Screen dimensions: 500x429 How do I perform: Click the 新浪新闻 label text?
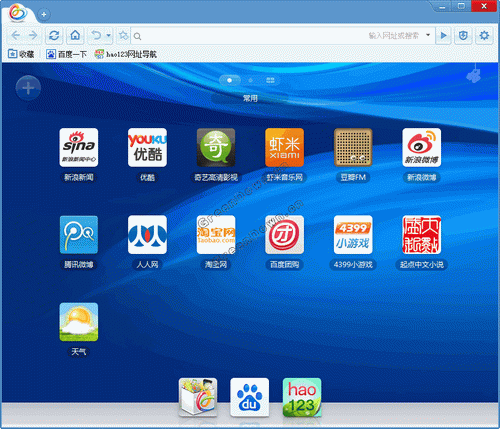coord(79,177)
